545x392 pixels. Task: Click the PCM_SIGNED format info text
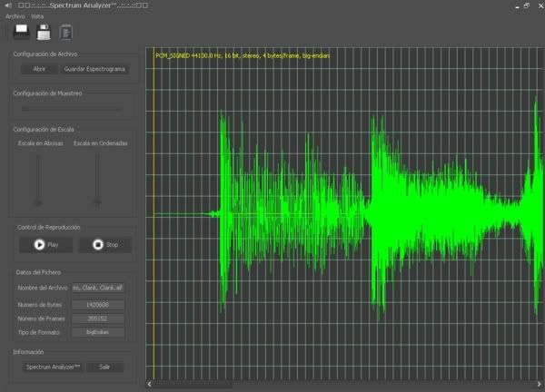[x=243, y=55]
